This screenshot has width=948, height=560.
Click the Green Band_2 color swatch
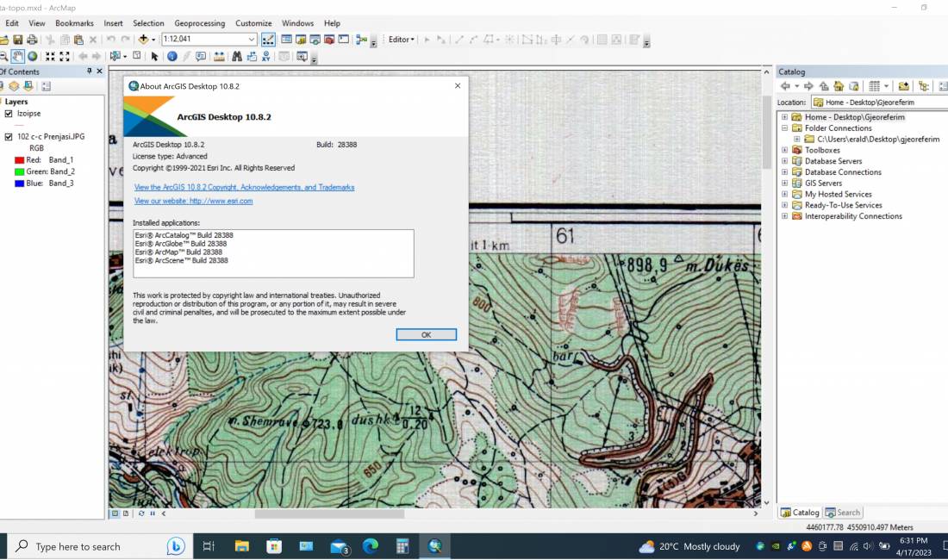[x=19, y=171]
